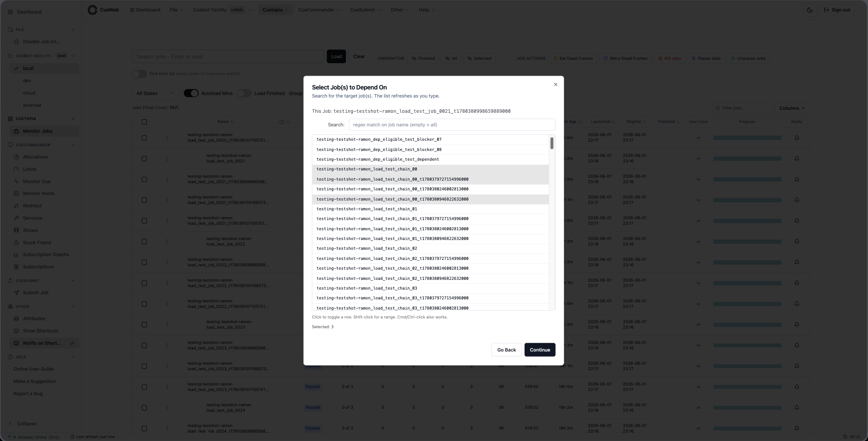Open Monitor Cue in sidebar
The width and height of the screenshot is (868, 441).
pyautogui.click(x=37, y=181)
